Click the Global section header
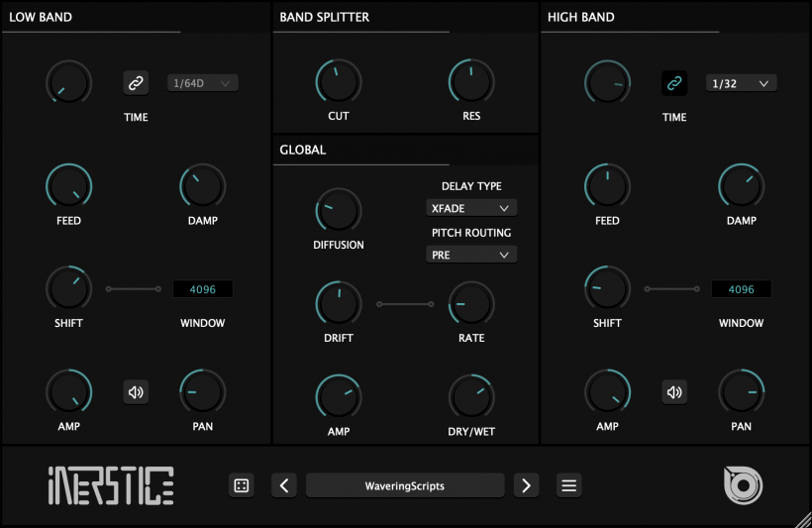 (x=303, y=150)
